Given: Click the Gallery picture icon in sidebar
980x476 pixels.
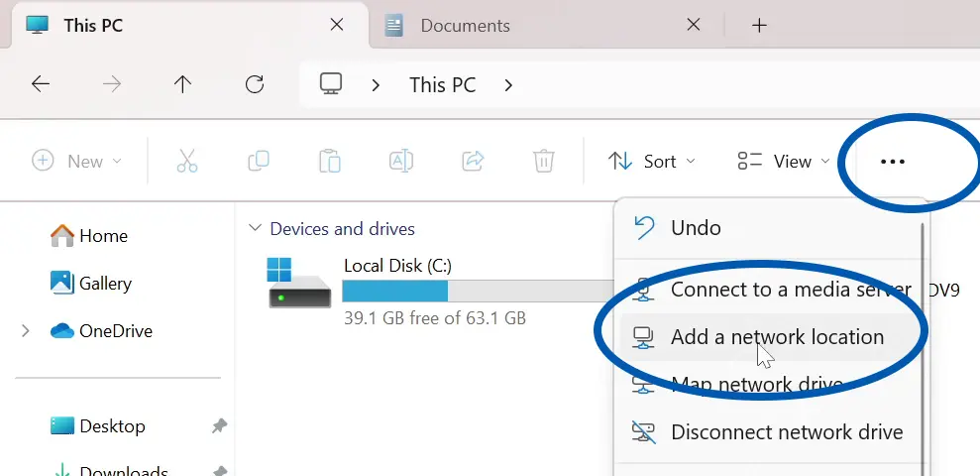Looking at the screenshot, I should coord(61,284).
